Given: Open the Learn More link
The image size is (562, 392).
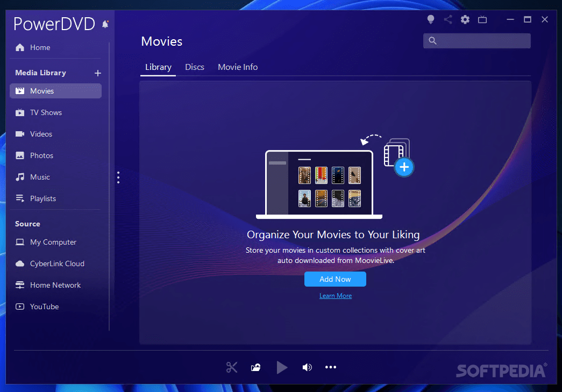Looking at the screenshot, I should coord(336,296).
